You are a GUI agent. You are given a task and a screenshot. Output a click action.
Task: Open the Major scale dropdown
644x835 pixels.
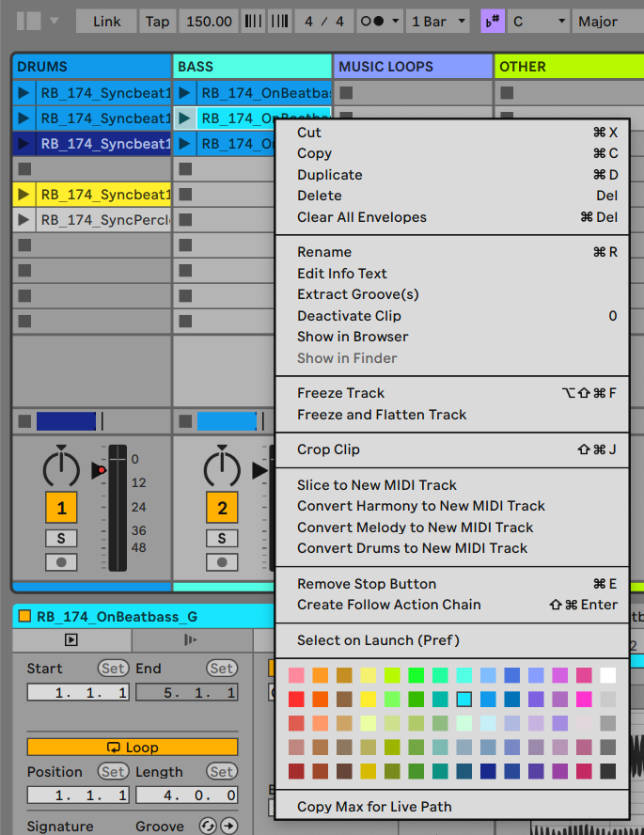[606, 21]
